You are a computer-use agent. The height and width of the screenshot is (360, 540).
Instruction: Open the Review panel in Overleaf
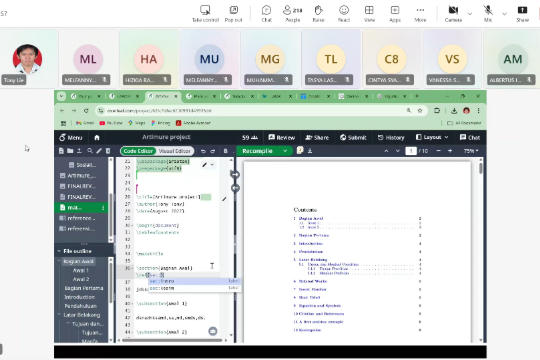click(x=282, y=137)
